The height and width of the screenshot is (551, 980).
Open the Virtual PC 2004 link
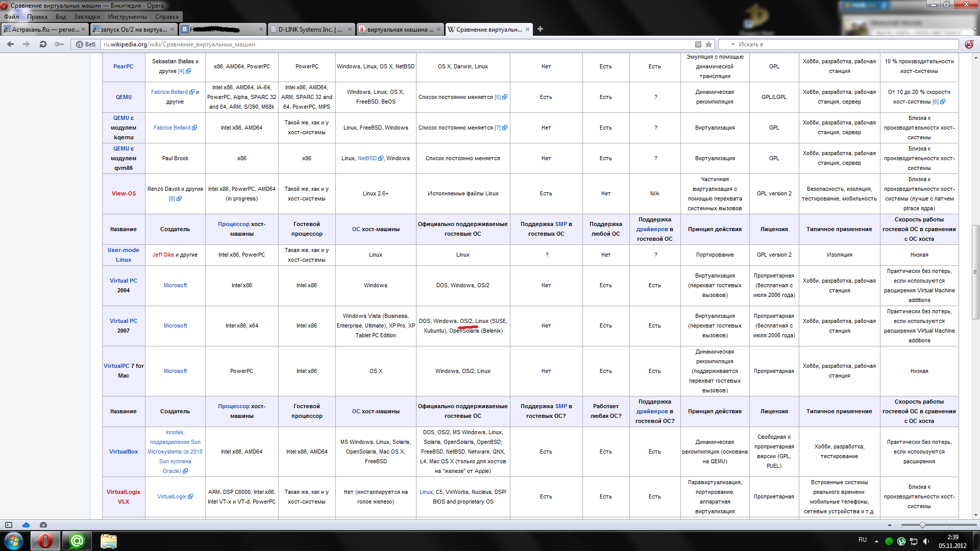(x=124, y=281)
